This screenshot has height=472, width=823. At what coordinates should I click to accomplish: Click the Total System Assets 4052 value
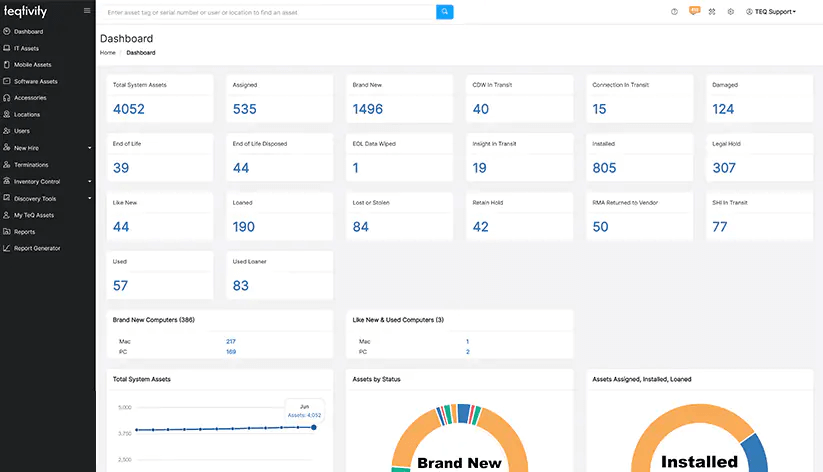[x=130, y=109]
